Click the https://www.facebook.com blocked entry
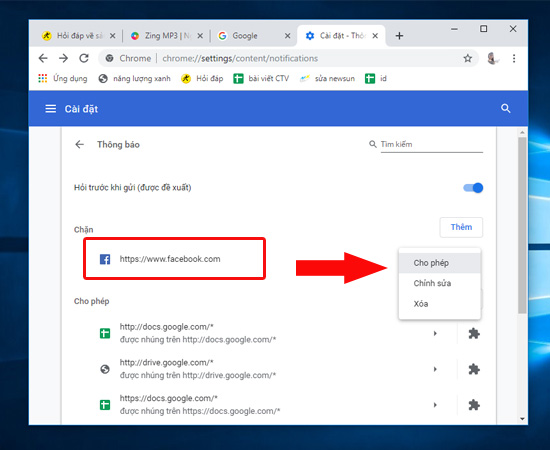 pyautogui.click(x=170, y=259)
